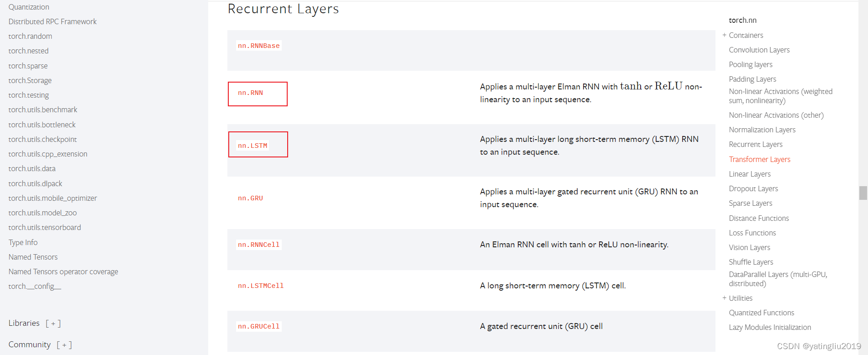
Task: Open the nn.LSTM documentation link
Action: click(x=252, y=145)
